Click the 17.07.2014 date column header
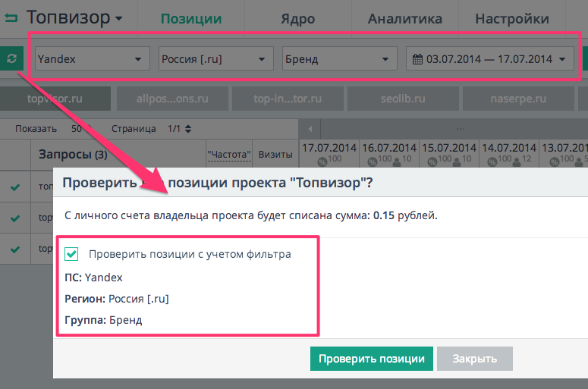588x389 pixels. 329,148
